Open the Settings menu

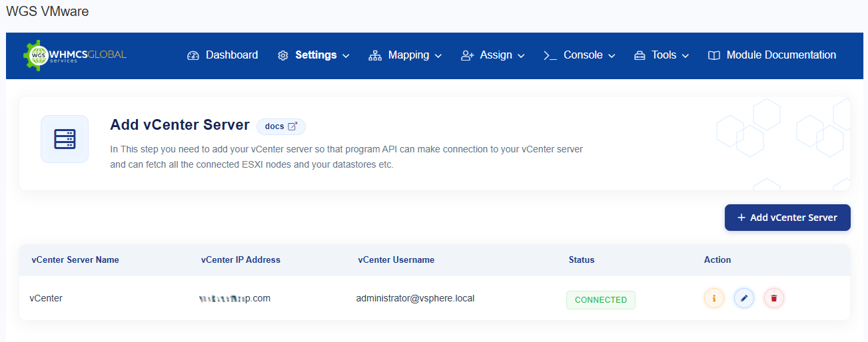point(314,55)
